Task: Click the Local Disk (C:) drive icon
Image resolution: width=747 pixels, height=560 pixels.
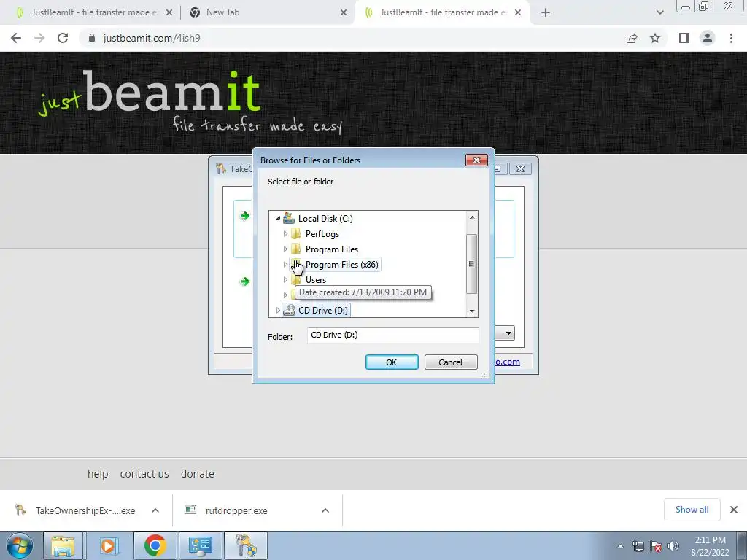Action: tap(289, 219)
